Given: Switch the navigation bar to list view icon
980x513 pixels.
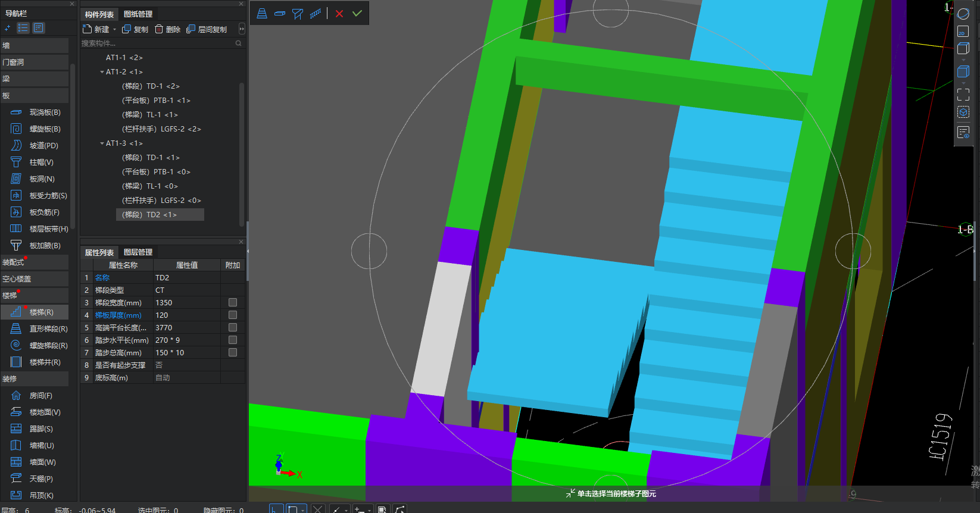Looking at the screenshot, I should coord(23,28).
